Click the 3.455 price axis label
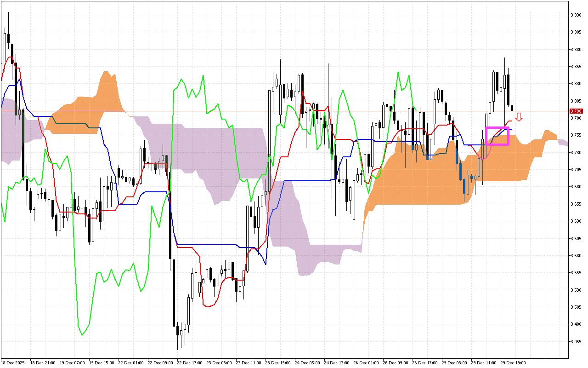This screenshot has width=588, height=368. (576, 341)
